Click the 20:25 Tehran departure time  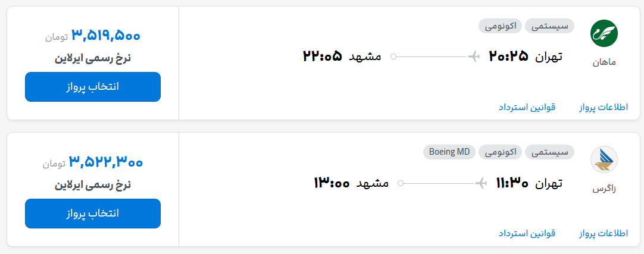[x=509, y=57]
